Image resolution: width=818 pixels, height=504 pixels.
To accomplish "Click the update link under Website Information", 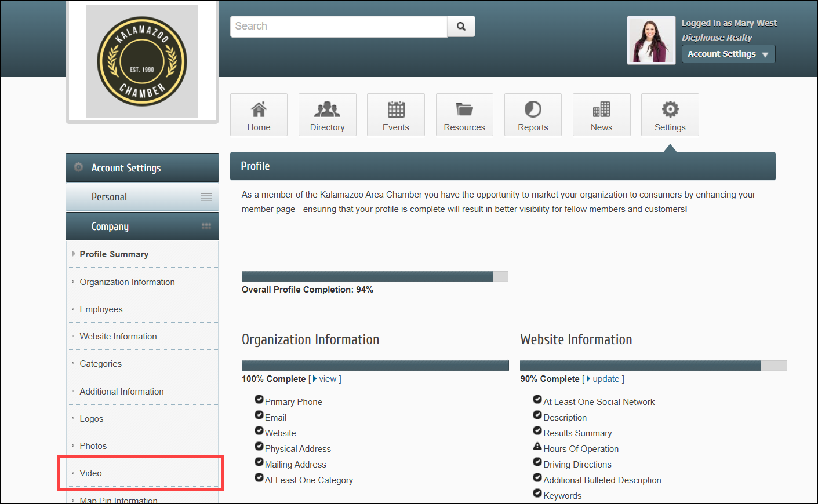I will point(606,379).
